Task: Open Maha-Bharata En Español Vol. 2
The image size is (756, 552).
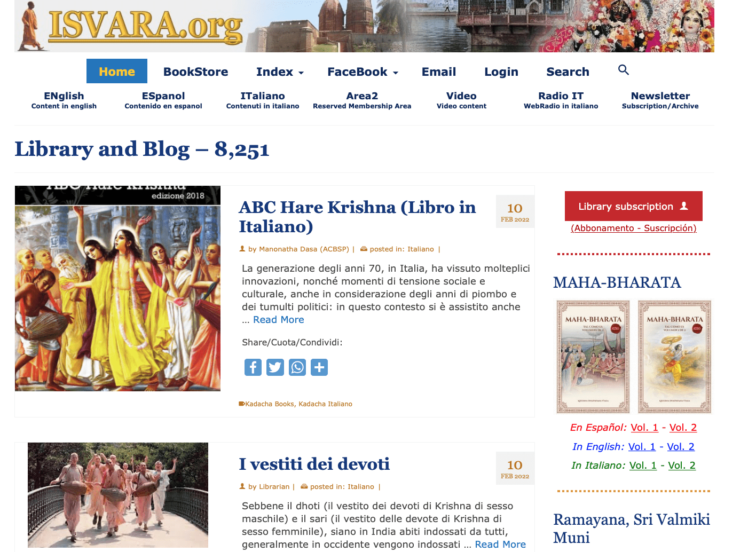Action: click(683, 428)
